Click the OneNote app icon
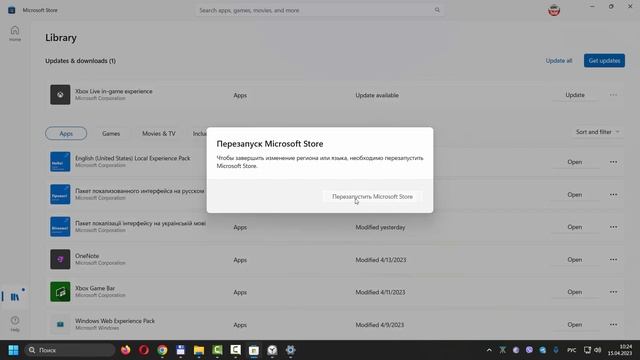This screenshot has width=640, height=360. tap(60, 259)
